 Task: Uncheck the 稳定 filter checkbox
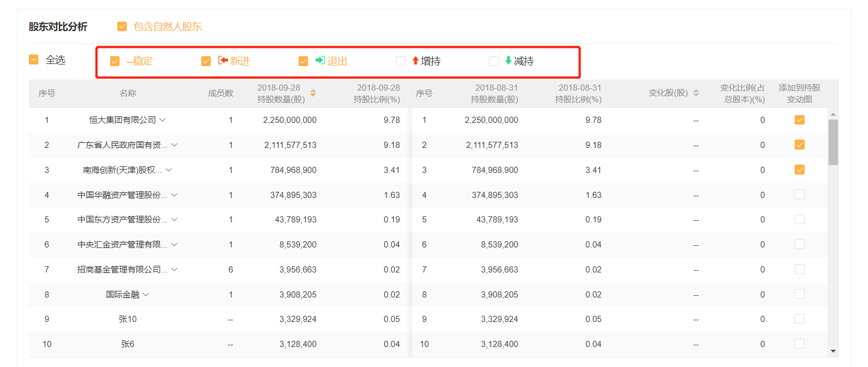(115, 61)
